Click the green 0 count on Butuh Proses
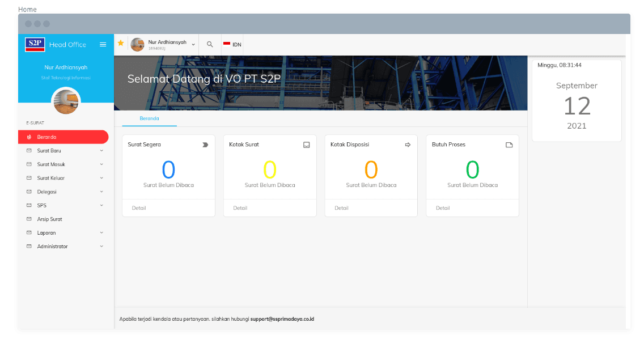This screenshot has width=644, height=348. 472,169
